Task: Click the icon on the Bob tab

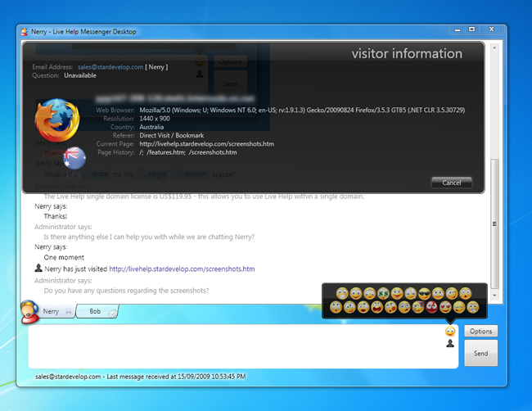Action: point(113,312)
